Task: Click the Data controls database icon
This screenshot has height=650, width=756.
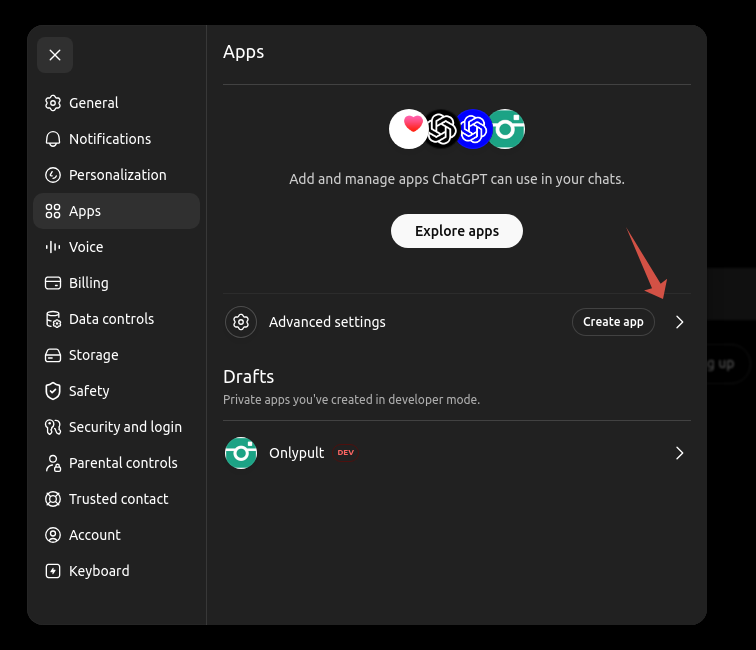Action: point(53,319)
